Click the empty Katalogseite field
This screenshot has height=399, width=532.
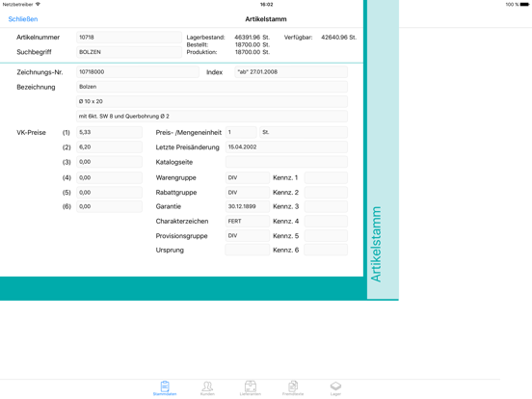pyautogui.click(x=286, y=162)
